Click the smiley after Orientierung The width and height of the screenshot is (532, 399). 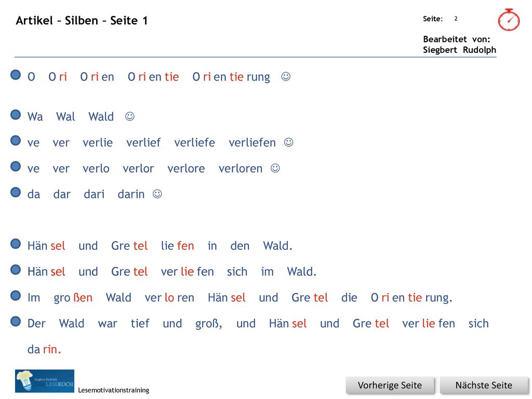click(286, 77)
